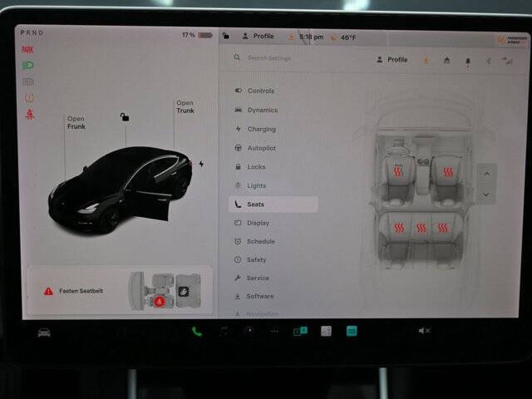Tap the red warning triangle icon
This screenshot has width=532, height=399.
pos(48,291)
